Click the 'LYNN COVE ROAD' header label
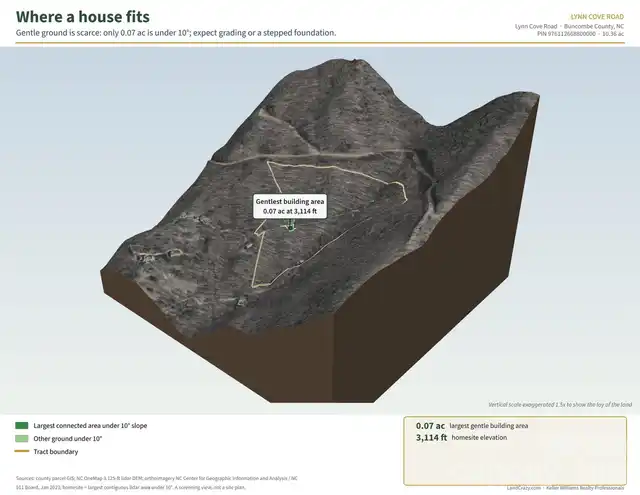 point(597,17)
